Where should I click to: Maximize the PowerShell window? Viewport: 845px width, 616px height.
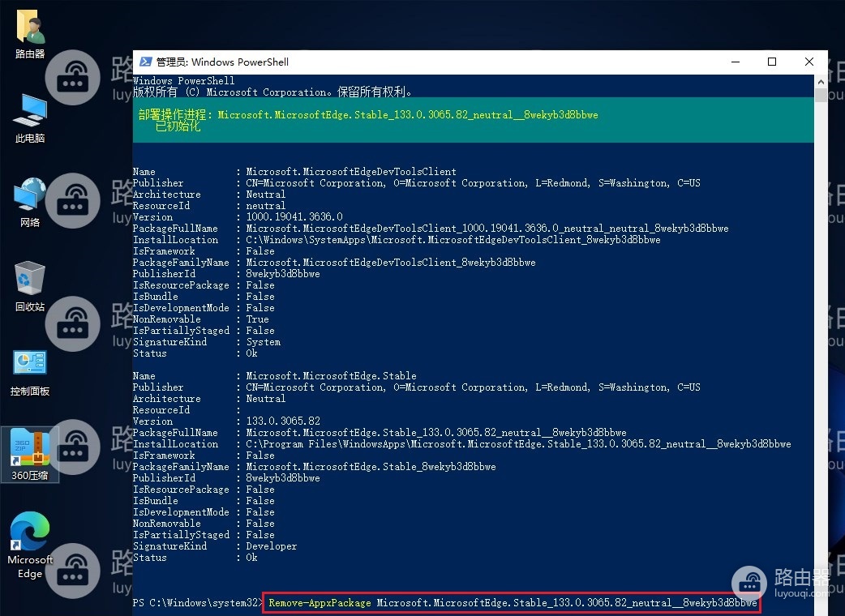click(x=772, y=62)
